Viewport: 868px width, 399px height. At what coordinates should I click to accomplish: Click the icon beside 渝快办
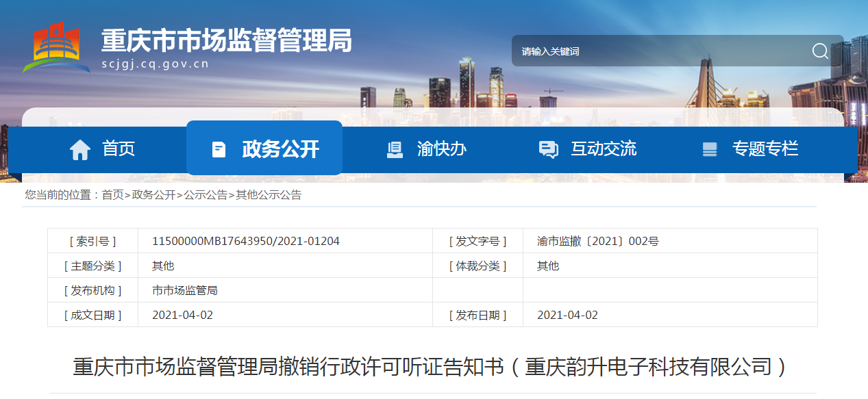[x=395, y=149]
